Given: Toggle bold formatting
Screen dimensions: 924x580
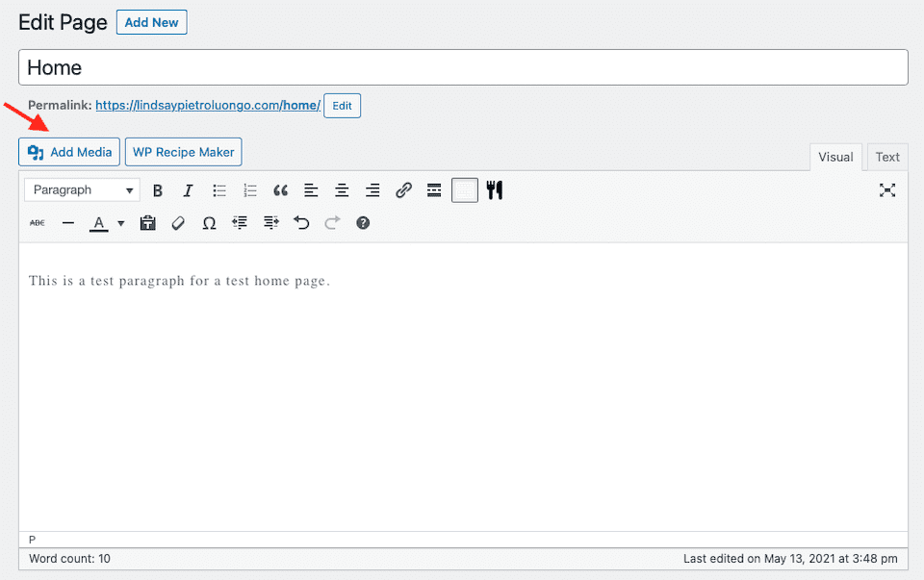Looking at the screenshot, I should point(158,189).
